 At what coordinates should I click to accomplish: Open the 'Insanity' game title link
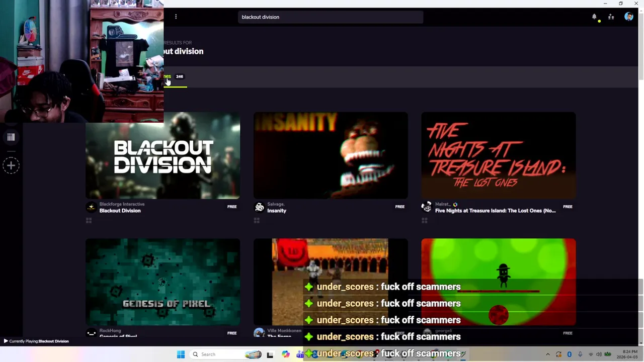(x=277, y=211)
